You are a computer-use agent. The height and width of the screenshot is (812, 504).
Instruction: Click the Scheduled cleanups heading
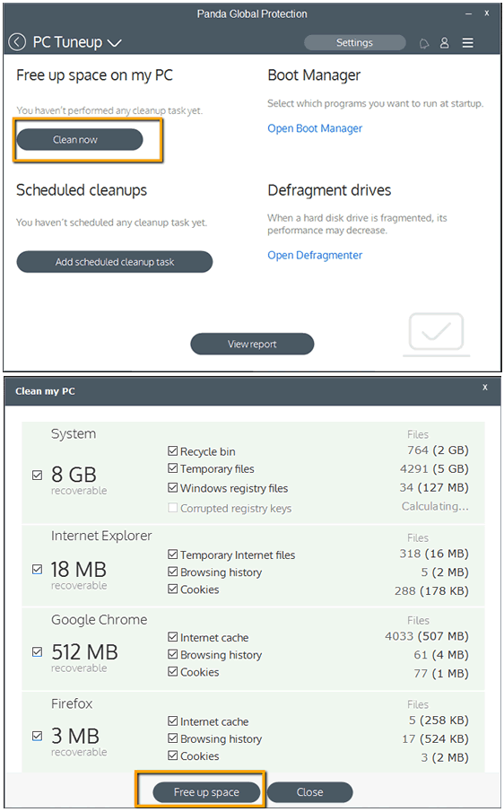click(82, 190)
